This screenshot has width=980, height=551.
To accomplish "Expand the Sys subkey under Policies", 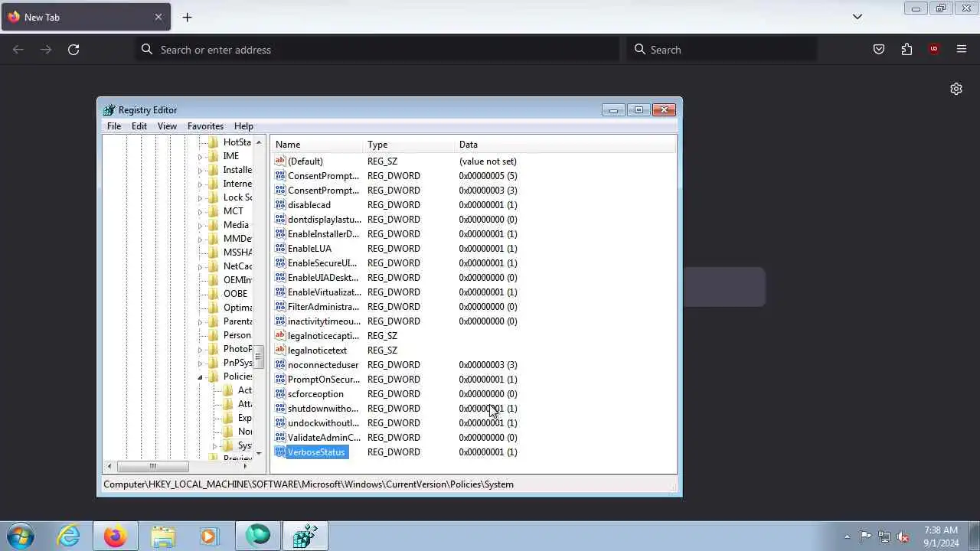I will (215, 446).
